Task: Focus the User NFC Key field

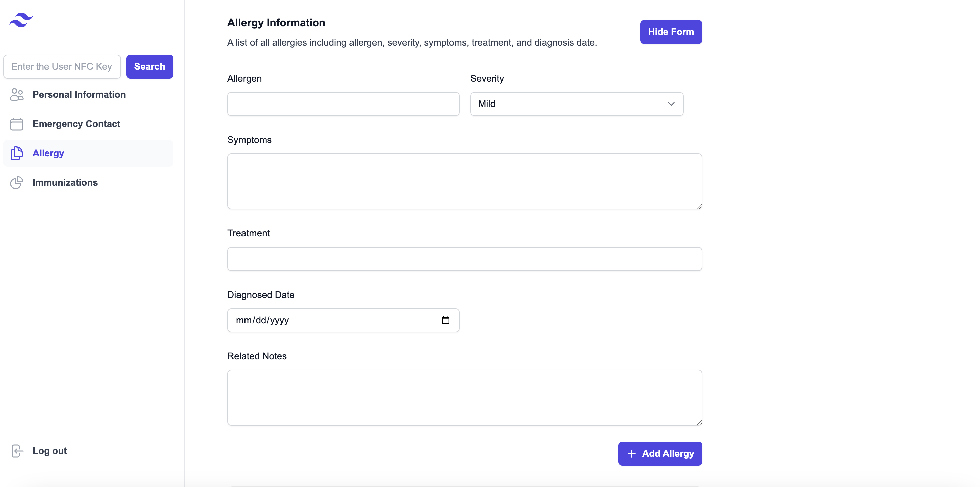Action: tap(62, 67)
